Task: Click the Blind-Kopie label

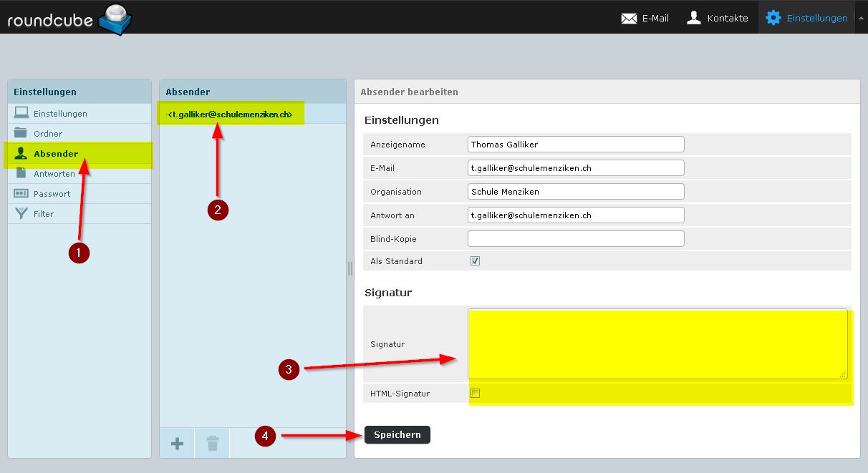Action: [393, 239]
